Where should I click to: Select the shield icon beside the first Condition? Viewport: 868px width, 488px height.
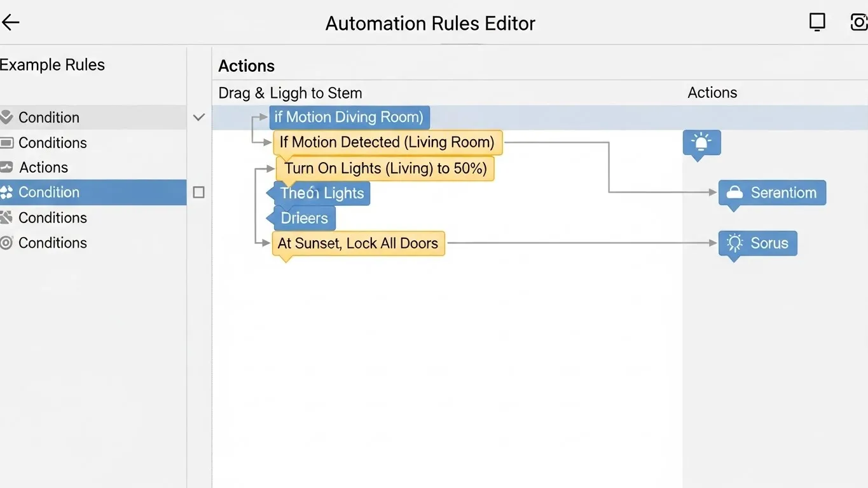click(x=7, y=117)
